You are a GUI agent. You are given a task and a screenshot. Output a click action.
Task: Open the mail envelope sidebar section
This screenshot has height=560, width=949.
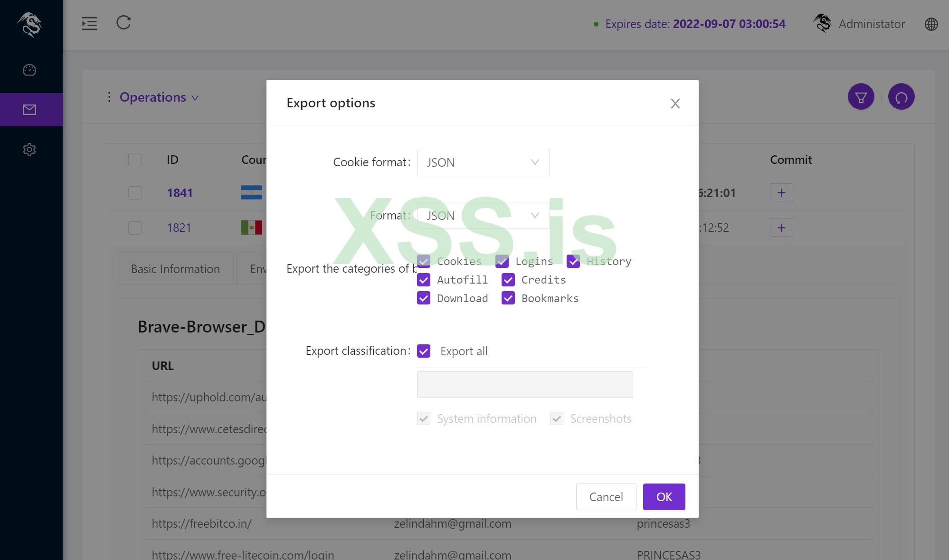coord(29,110)
